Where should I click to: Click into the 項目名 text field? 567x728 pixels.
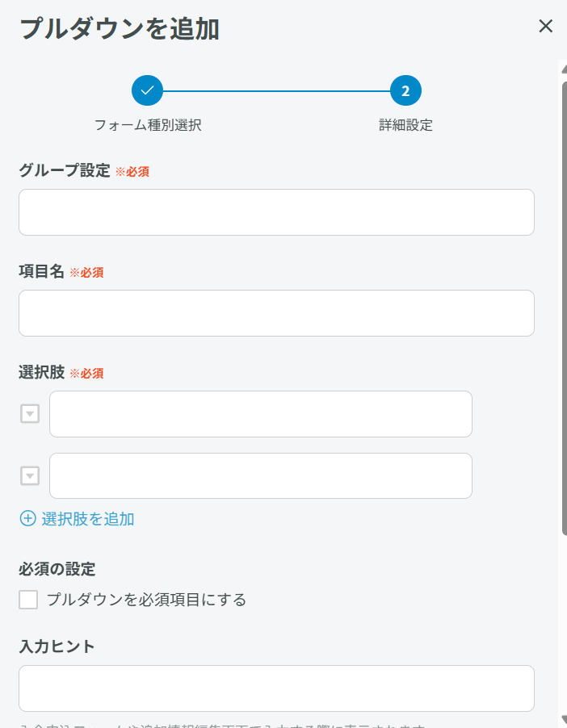[x=276, y=313]
